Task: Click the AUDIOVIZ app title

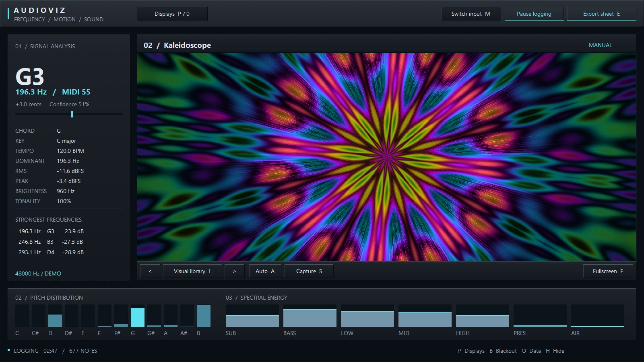Action: pyautogui.click(x=39, y=10)
